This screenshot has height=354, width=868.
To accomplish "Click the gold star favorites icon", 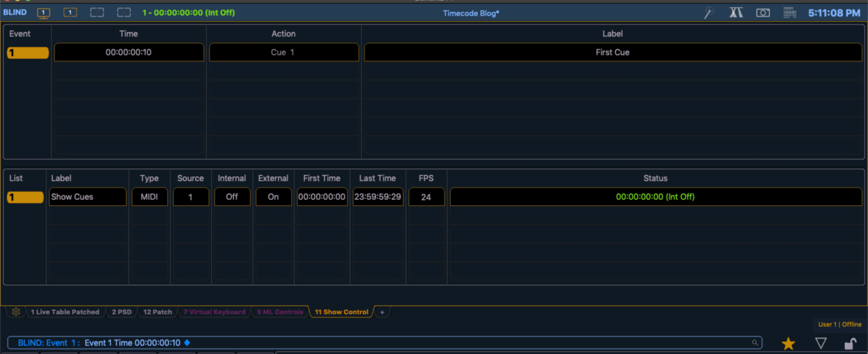I will pos(788,343).
